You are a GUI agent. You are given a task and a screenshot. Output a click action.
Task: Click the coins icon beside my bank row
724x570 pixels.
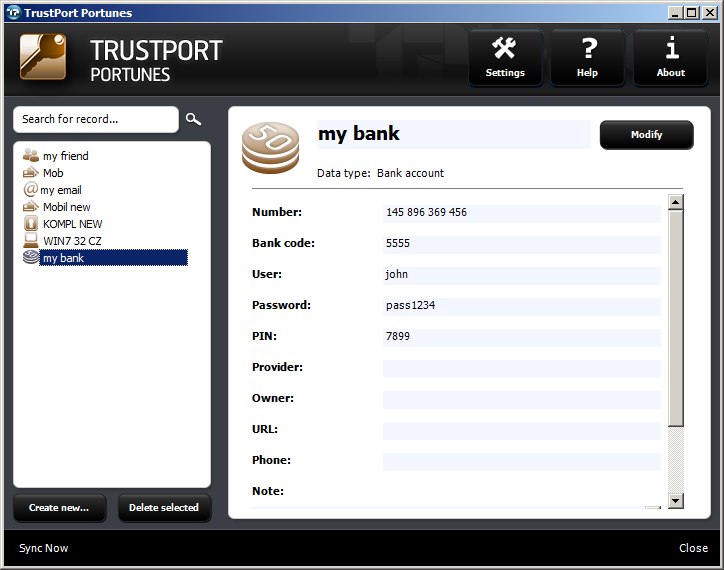(x=30, y=257)
